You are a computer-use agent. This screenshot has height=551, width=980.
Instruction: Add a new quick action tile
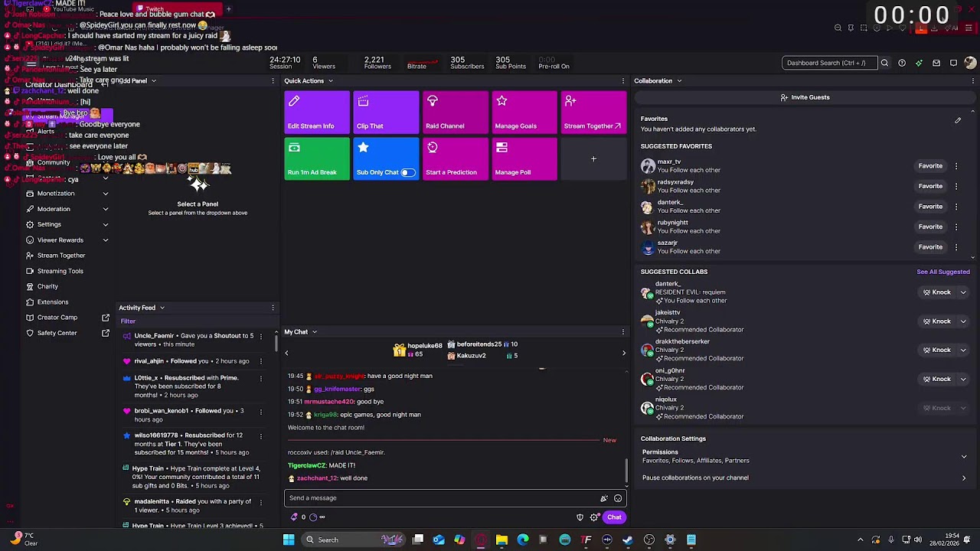593,159
